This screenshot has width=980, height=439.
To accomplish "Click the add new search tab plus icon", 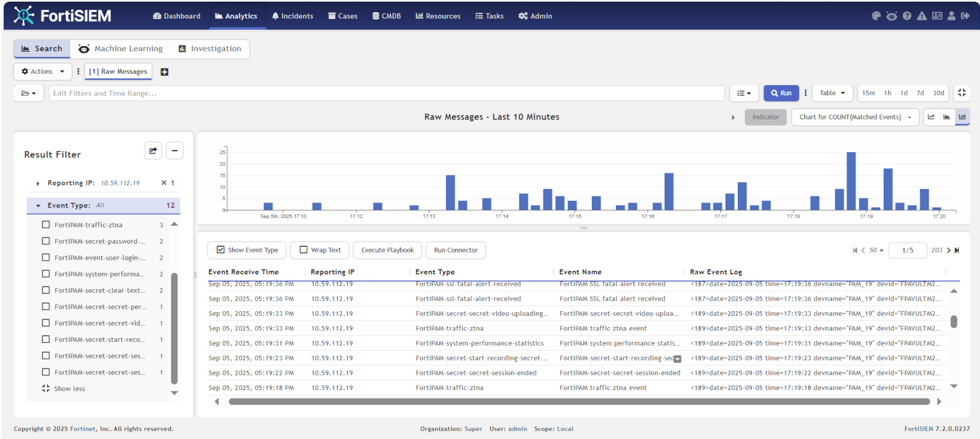I will point(164,72).
